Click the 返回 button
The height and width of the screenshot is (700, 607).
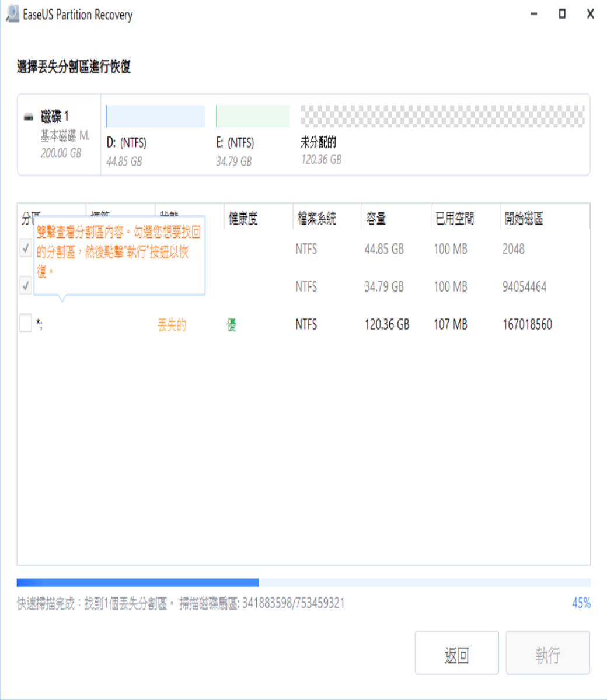tap(456, 653)
